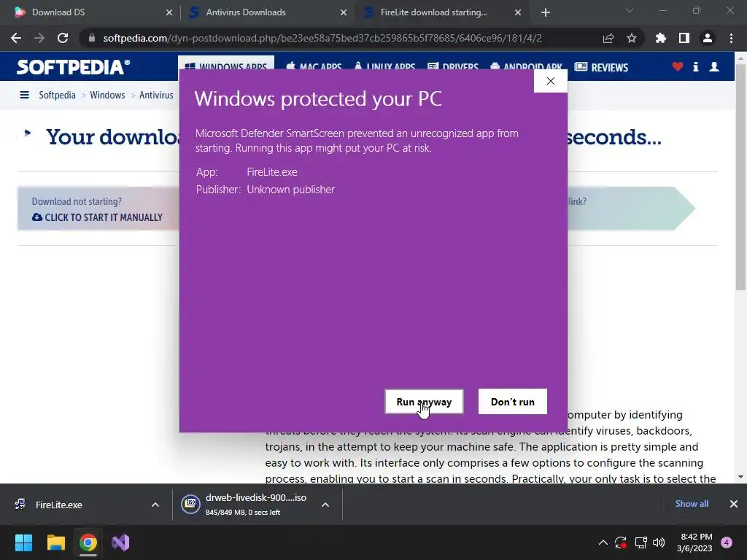This screenshot has height=560, width=747.
Task: Toggle Chrome side panel
Action: tap(684, 38)
